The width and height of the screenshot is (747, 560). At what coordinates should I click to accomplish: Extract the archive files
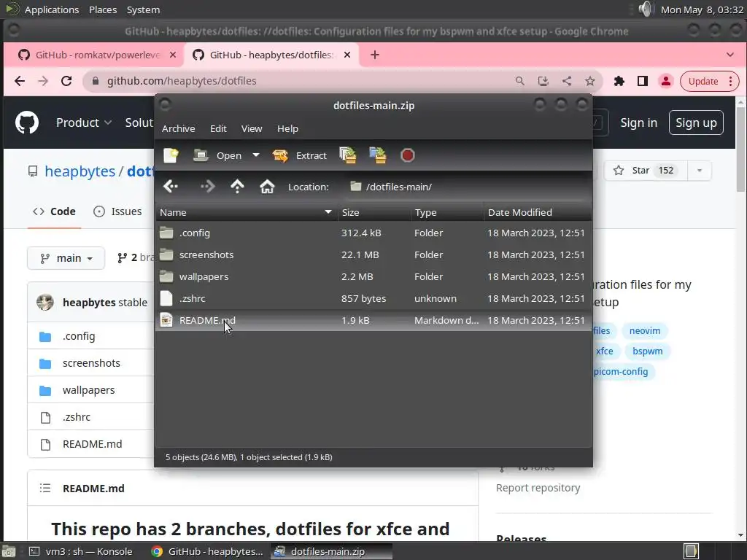point(300,155)
